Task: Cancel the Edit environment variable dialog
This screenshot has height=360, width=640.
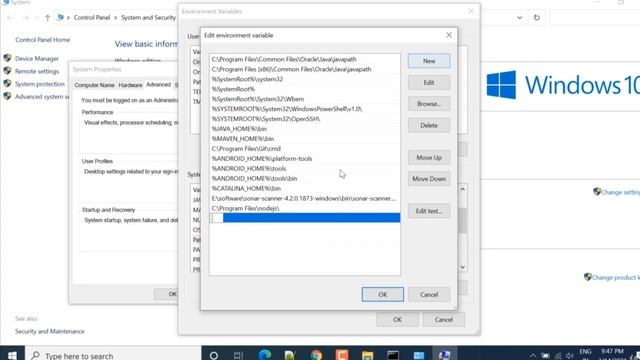Action: tap(429, 294)
